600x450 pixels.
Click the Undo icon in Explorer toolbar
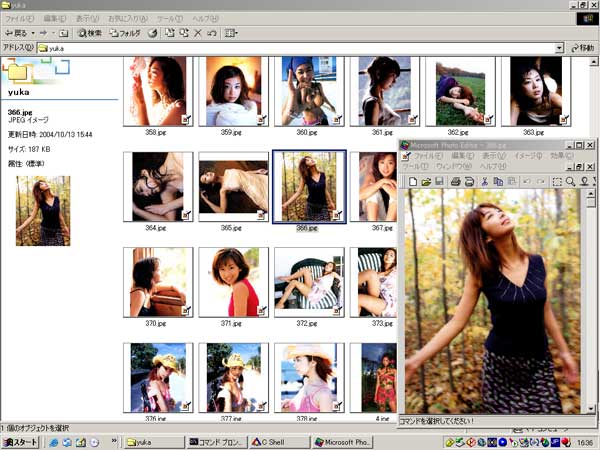[x=212, y=33]
